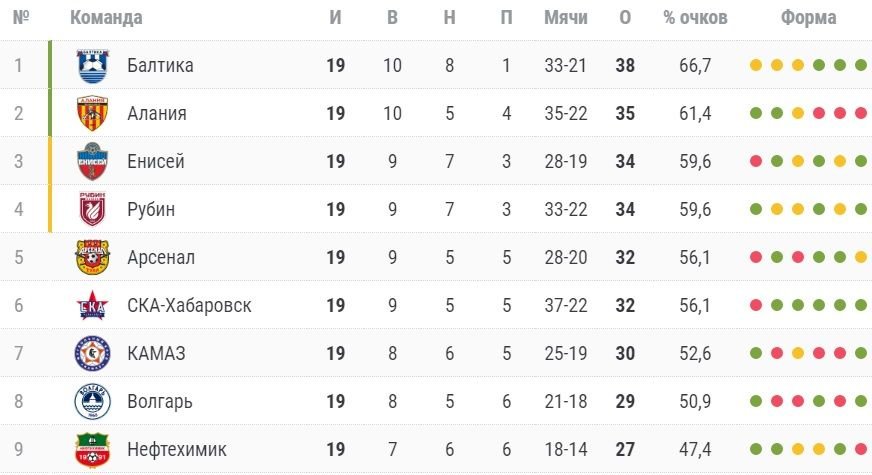Image resolution: width=872 pixels, height=475 pixels.
Task: Open the Енисей team emblem
Action: tap(92, 161)
